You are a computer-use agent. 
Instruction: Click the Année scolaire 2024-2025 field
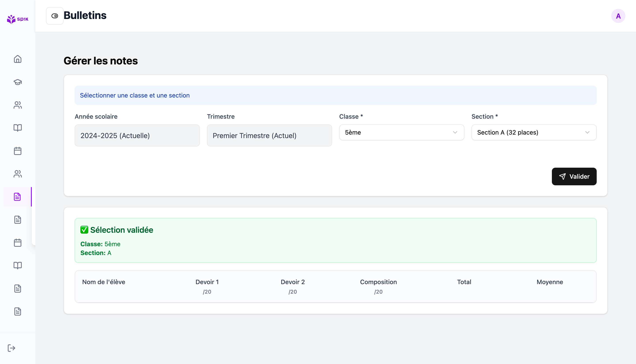(137, 135)
